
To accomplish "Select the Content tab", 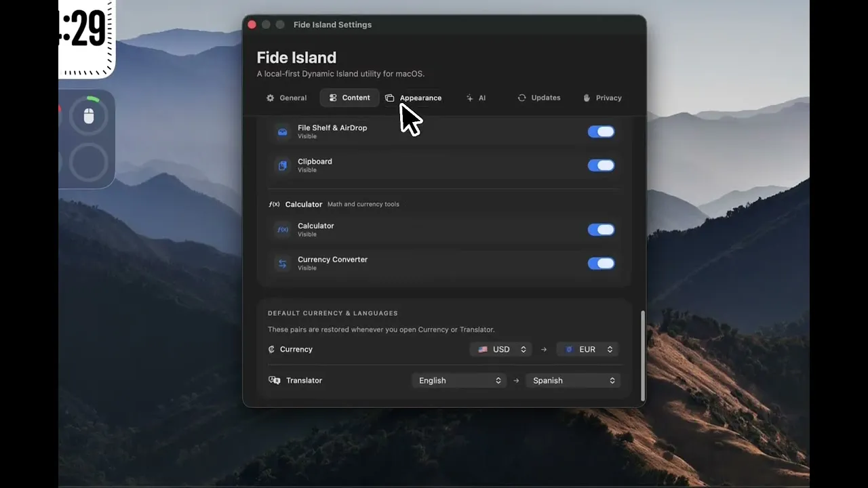I will point(349,98).
